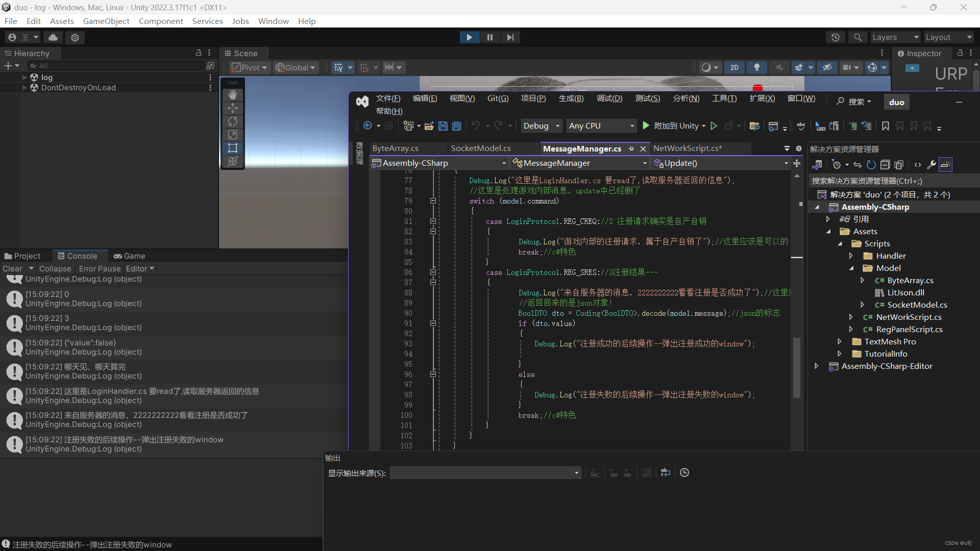Viewport: 980px width, 551px height.
Task: Click the Collapse console button
Action: tap(55, 268)
